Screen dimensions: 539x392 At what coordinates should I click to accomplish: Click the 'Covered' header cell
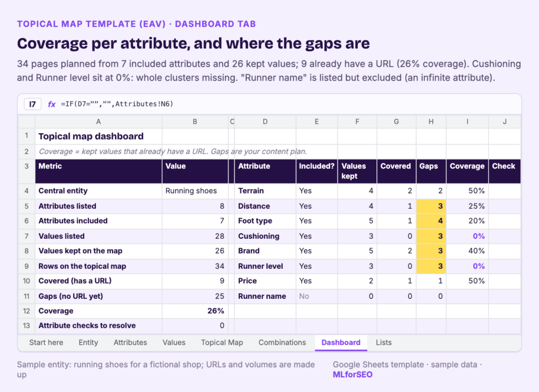tap(396, 171)
